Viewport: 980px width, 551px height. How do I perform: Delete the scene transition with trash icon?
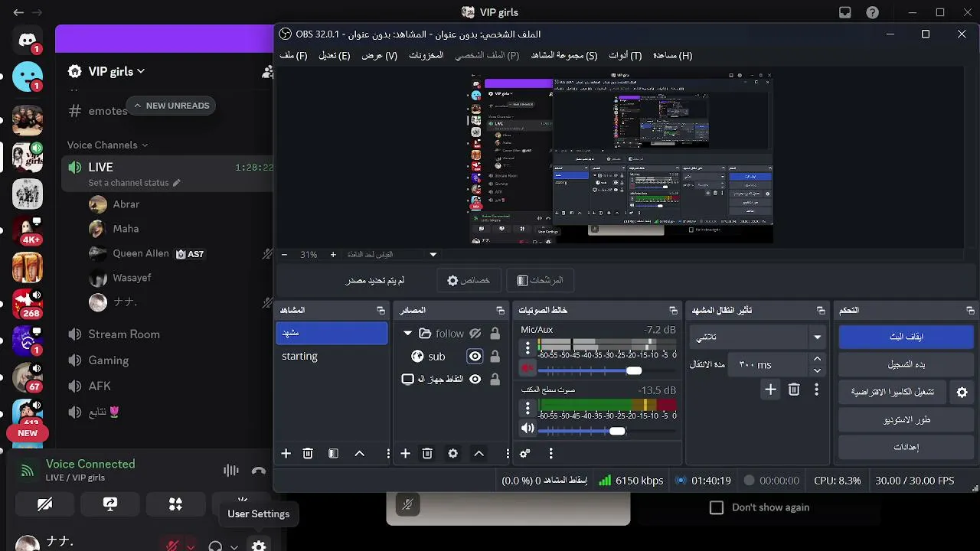tap(794, 390)
